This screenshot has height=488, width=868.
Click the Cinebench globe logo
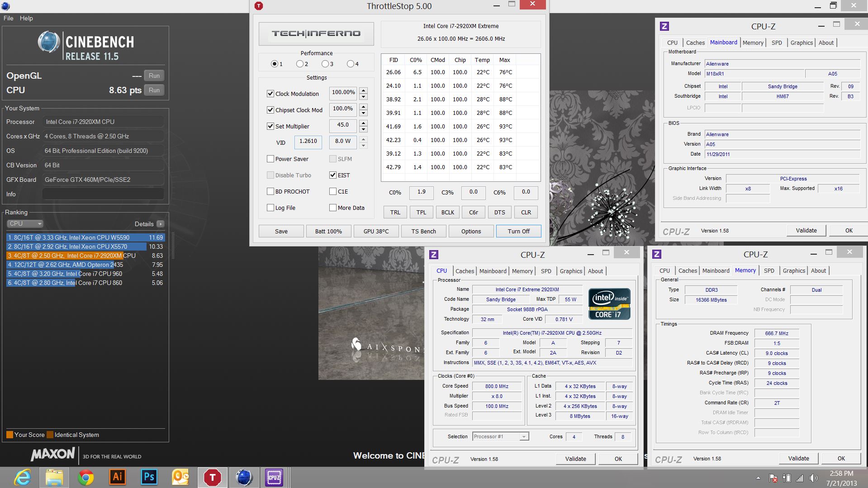coord(49,43)
